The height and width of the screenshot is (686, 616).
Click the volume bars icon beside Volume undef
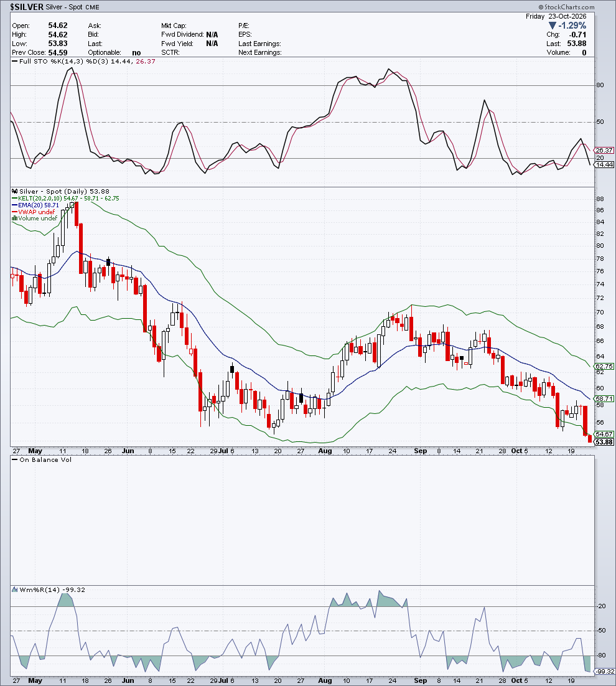pos(15,218)
